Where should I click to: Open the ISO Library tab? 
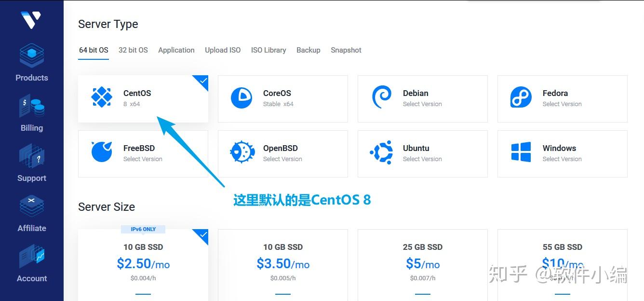[268, 50]
